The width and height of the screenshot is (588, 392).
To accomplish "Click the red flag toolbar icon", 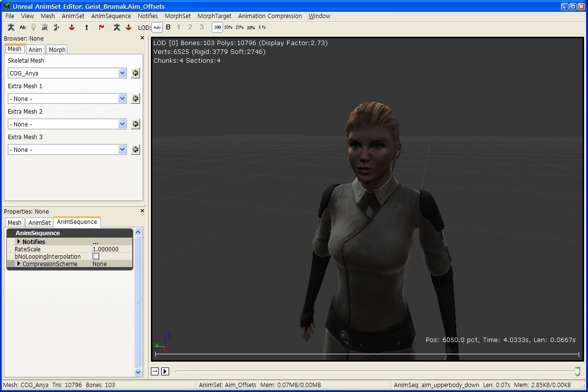I will click(x=101, y=27).
